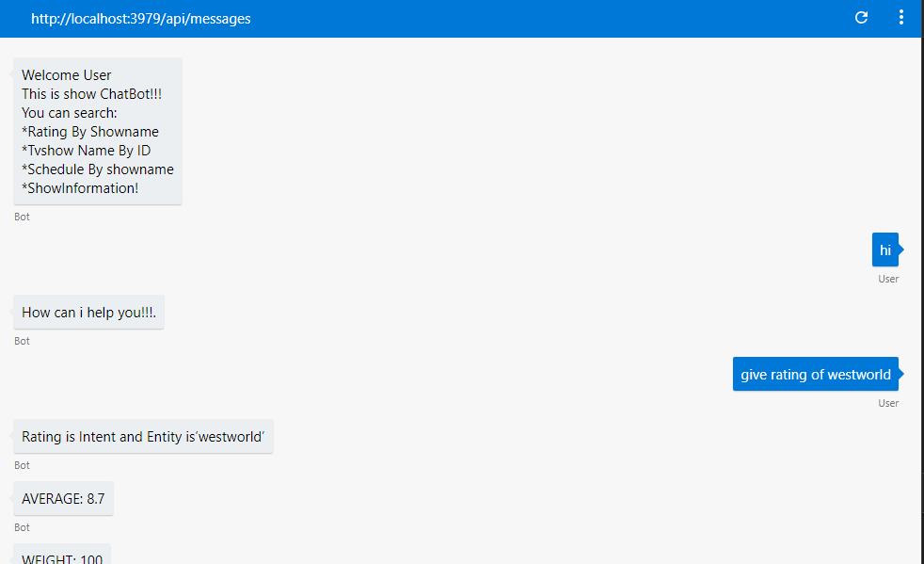Click User label under 'give rating of westworld'
The width and height of the screenshot is (924, 564).
(888, 404)
